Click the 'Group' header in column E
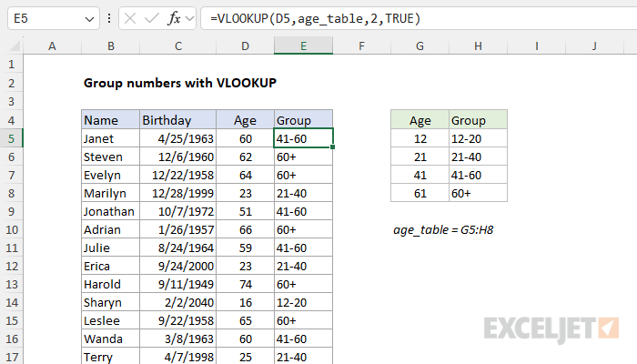The width and height of the screenshot is (637, 364). 303,120
